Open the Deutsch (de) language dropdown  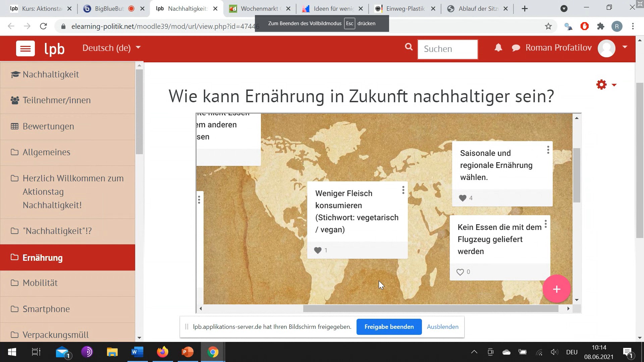point(111,48)
